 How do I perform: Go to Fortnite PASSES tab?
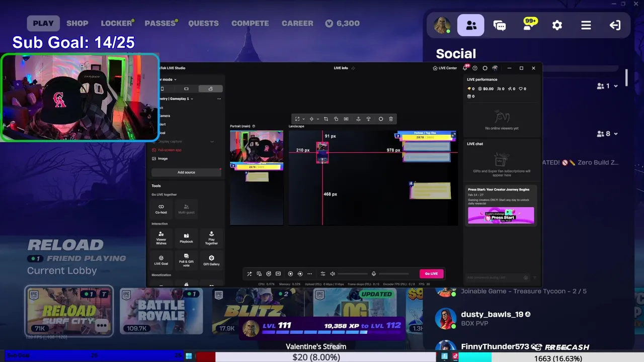(x=160, y=23)
